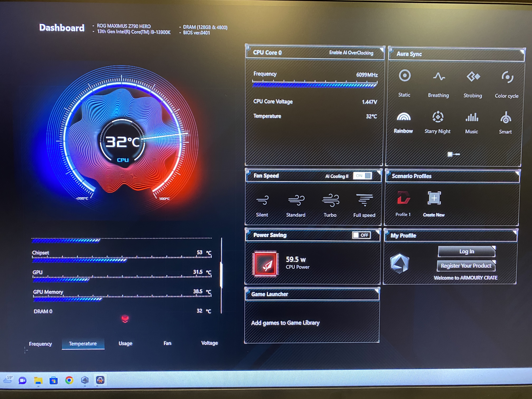532x399 pixels.
Task: Click the BIOS ver.0401 text
Action: tap(196, 33)
